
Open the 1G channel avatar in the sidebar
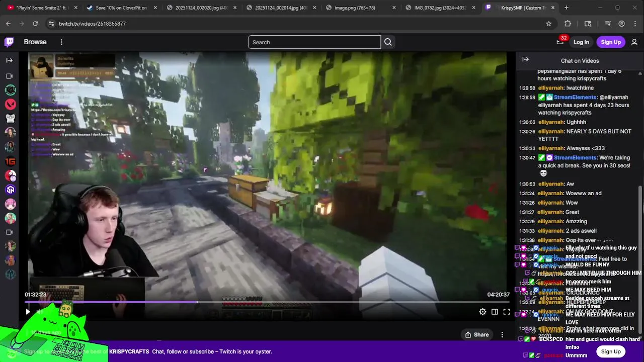coord(10,161)
